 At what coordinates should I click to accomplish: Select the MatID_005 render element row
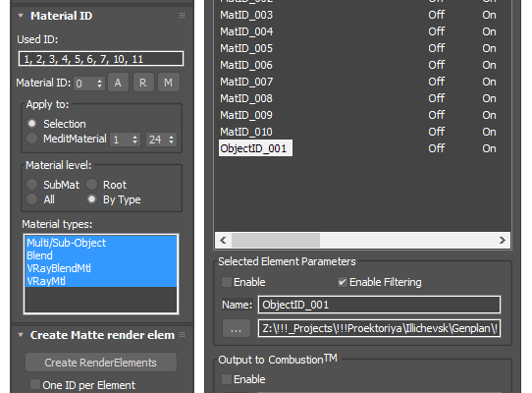tap(362, 48)
